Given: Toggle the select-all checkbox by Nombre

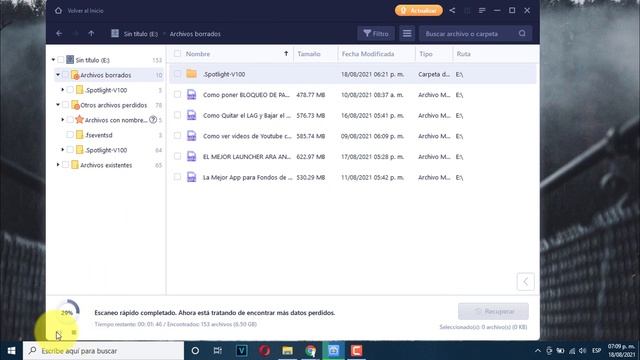Looking at the screenshot, I should point(177,53).
